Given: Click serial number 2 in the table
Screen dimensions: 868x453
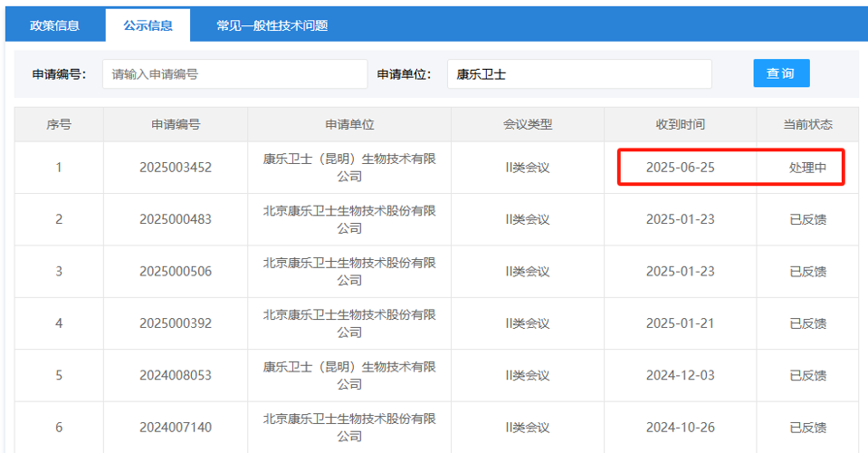Looking at the screenshot, I should [x=59, y=219].
